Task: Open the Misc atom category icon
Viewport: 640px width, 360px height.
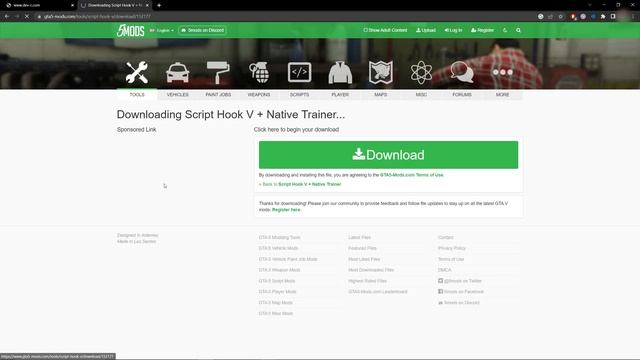Action: tap(421, 72)
